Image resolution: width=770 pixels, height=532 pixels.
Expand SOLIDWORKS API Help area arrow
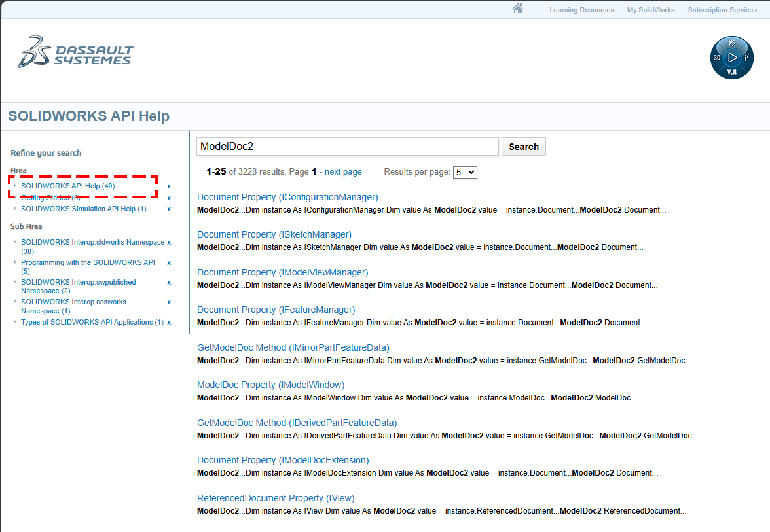(x=15, y=186)
